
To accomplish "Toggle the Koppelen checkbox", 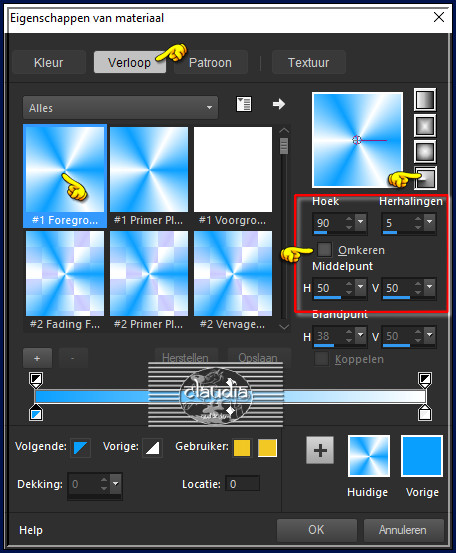I will tap(321, 359).
